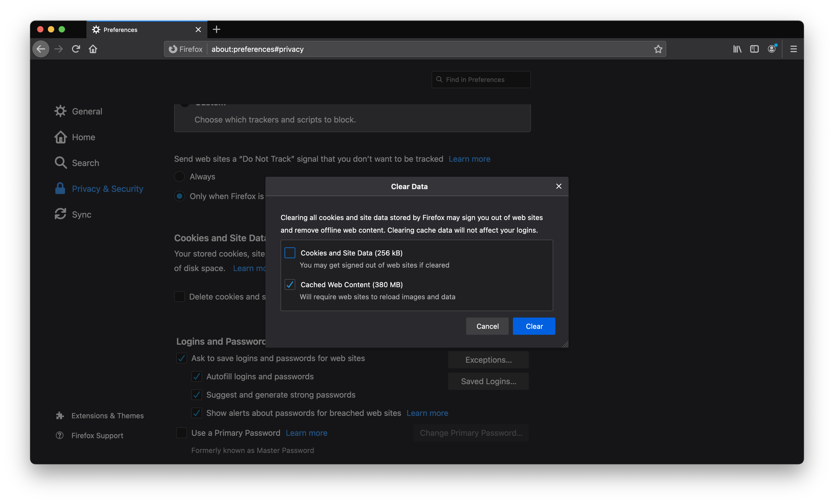Bookmark this page with star icon
Viewport: 834px width, 504px height.
(x=658, y=49)
